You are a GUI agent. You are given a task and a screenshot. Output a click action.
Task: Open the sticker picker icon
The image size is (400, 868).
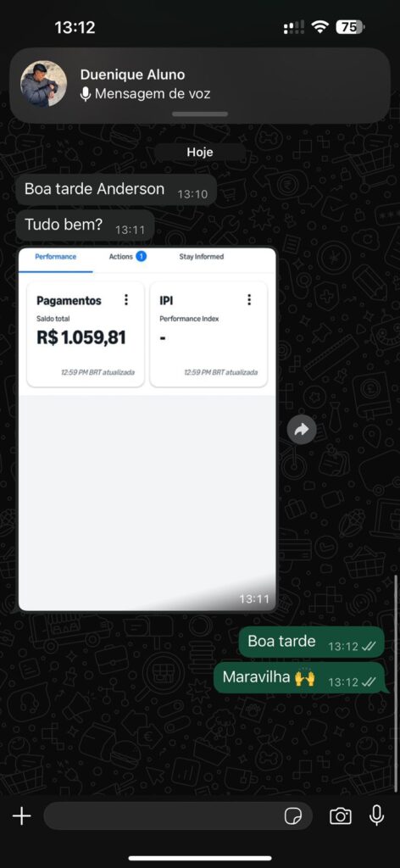coord(292,816)
